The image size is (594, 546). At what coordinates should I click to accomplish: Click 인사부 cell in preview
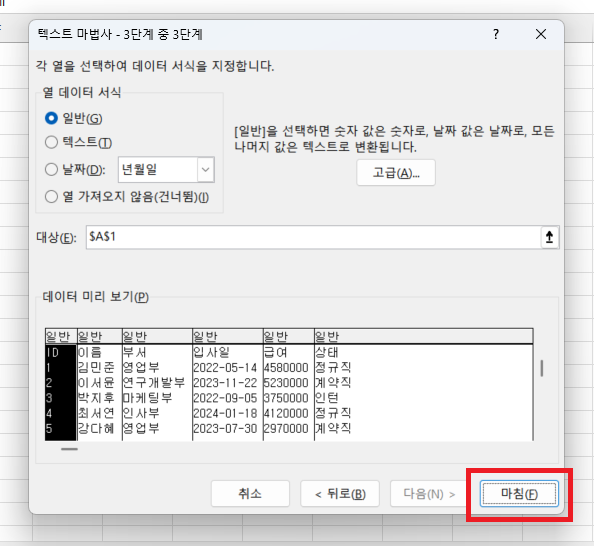pos(141,413)
